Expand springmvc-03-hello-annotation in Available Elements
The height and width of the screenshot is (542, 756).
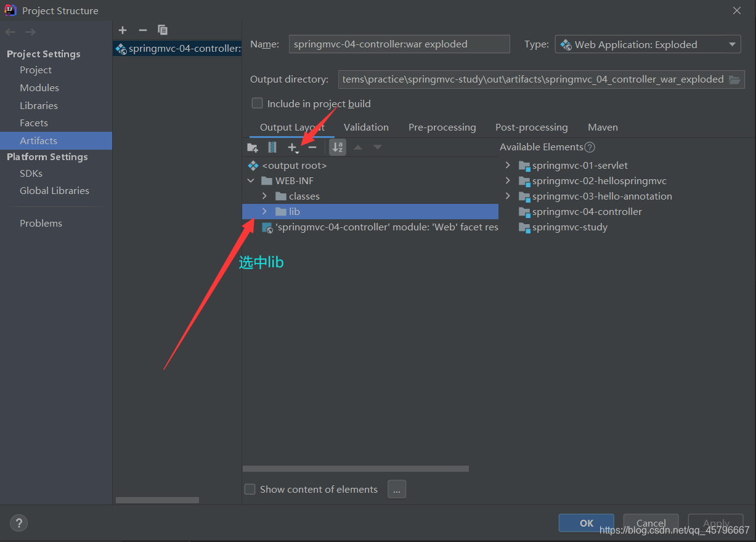(x=508, y=196)
